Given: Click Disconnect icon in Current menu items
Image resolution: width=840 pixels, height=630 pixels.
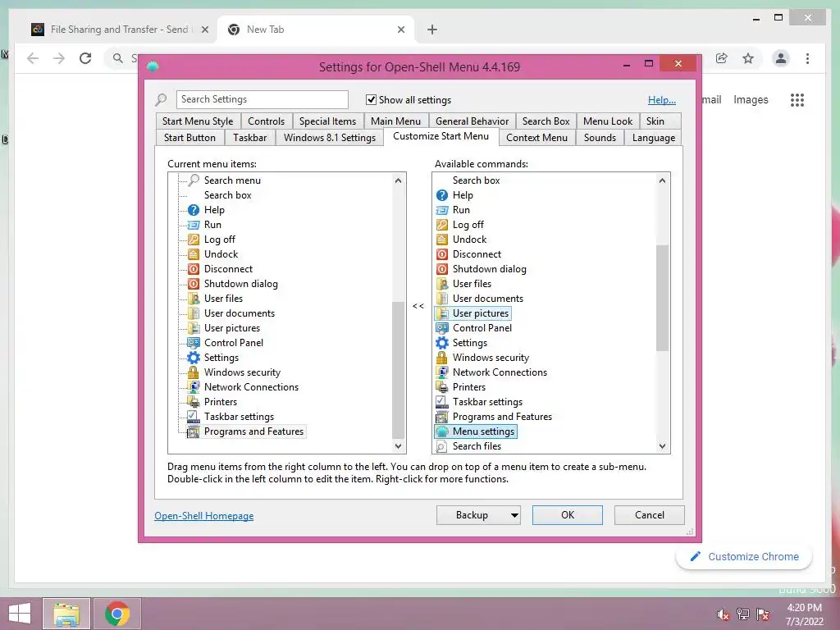Looking at the screenshot, I should [x=194, y=269].
